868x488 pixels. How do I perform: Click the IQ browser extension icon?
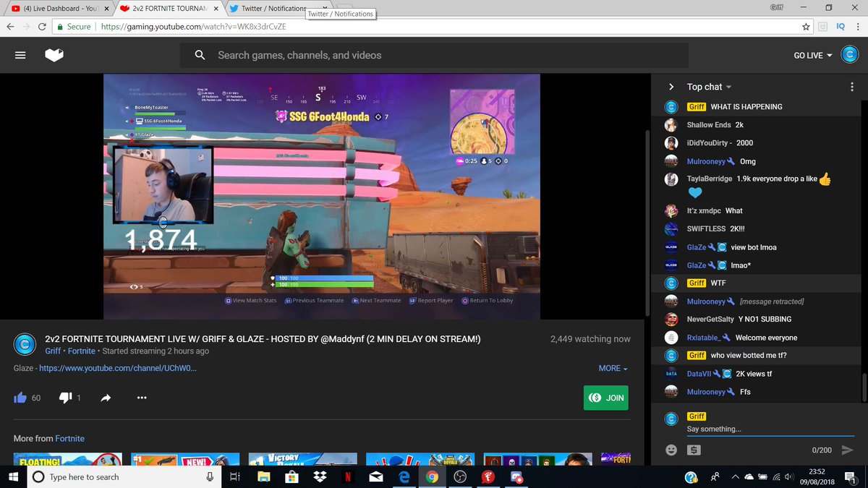coord(841,27)
